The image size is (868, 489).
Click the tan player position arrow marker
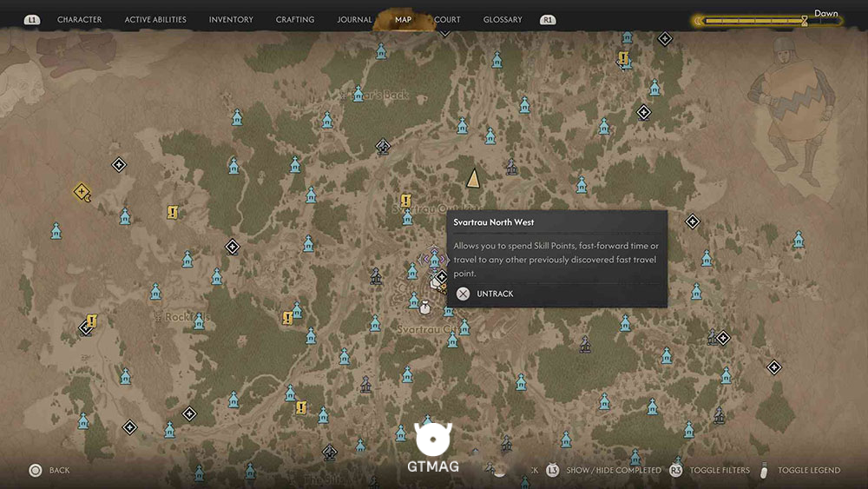(473, 178)
